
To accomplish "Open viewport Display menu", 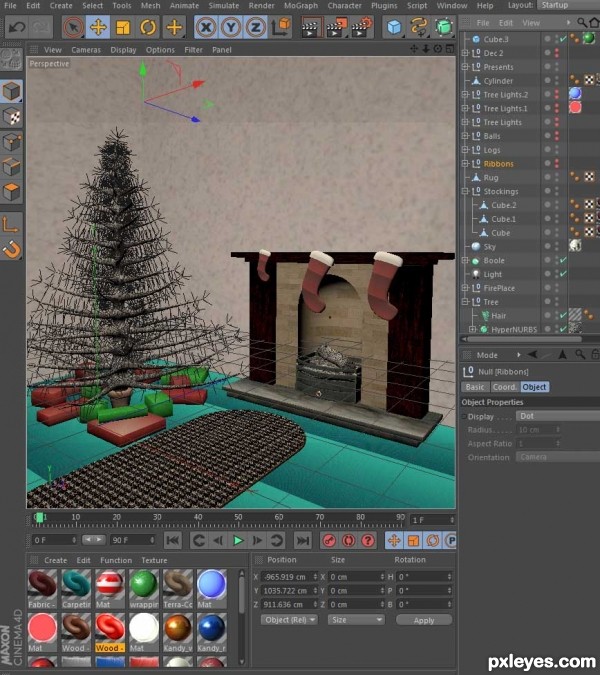I will click(x=123, y=50).
